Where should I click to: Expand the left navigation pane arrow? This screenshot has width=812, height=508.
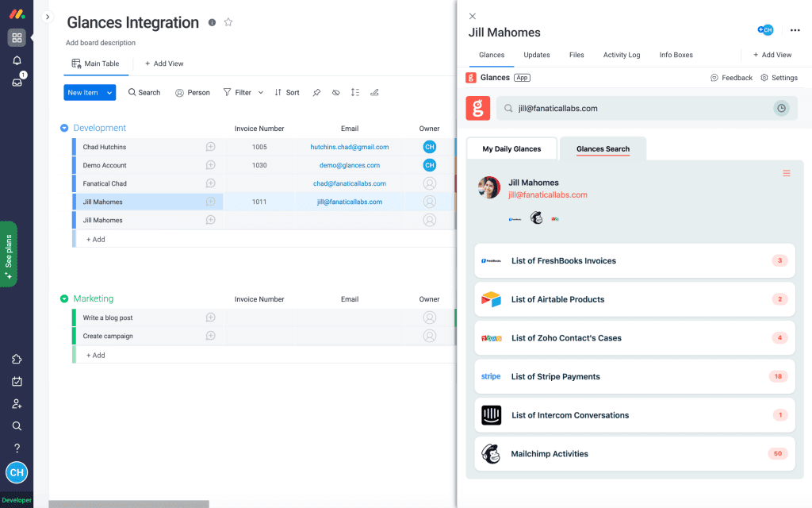pyautogui.click(x=48, y=17)
